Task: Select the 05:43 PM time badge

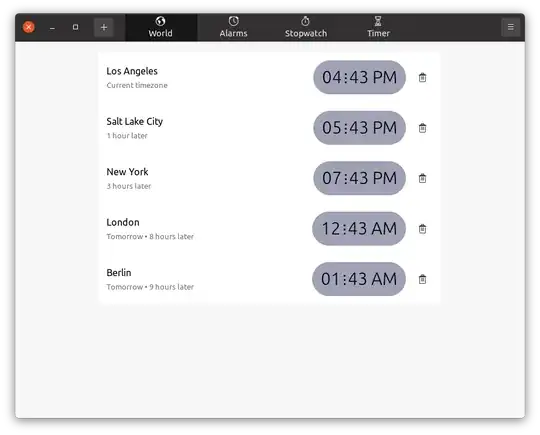Action: (359, 128)
